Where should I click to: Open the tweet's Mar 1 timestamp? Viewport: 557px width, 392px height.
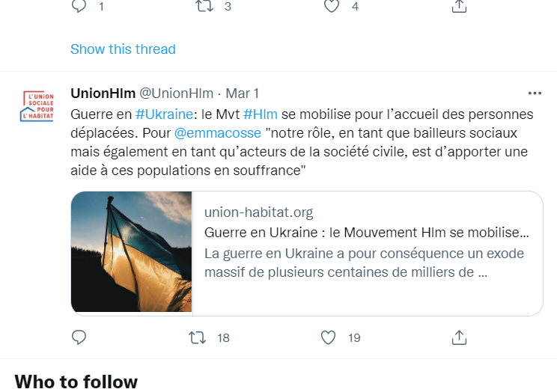[243, 94]
